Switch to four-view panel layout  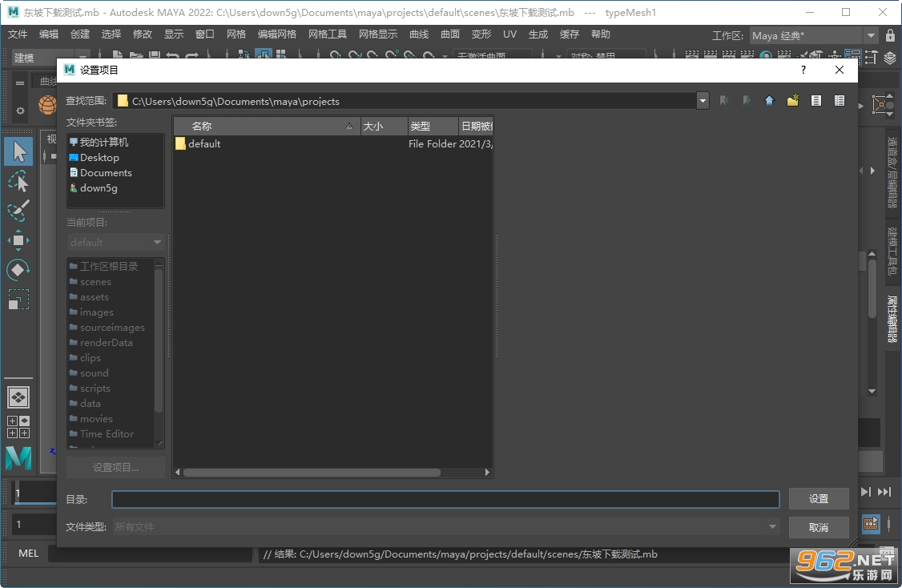(18, 427)
